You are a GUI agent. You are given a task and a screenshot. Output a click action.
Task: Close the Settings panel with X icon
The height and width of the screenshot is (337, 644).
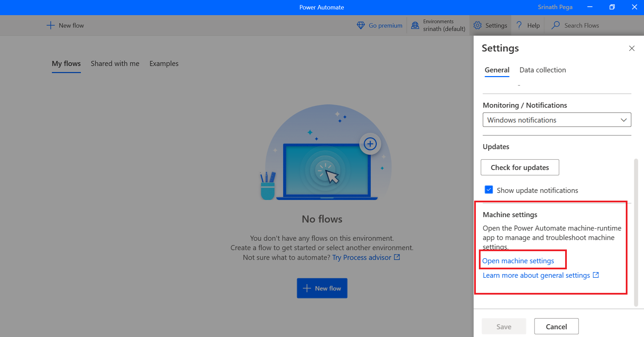632,48
